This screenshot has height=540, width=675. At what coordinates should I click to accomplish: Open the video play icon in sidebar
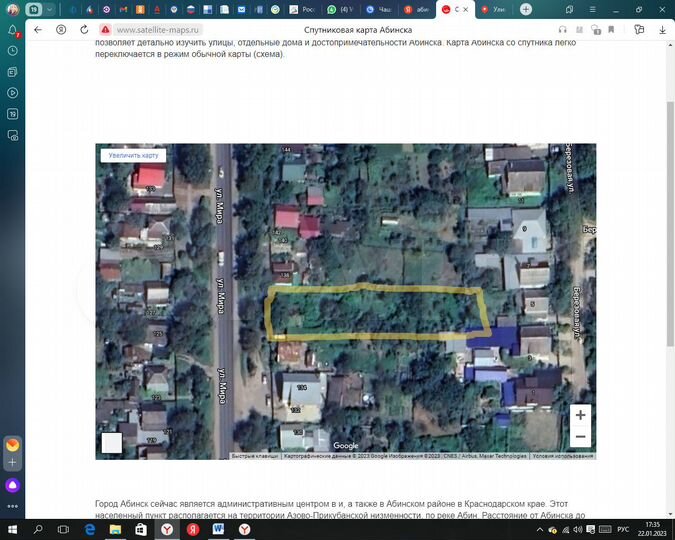click(x=12, y=93)
